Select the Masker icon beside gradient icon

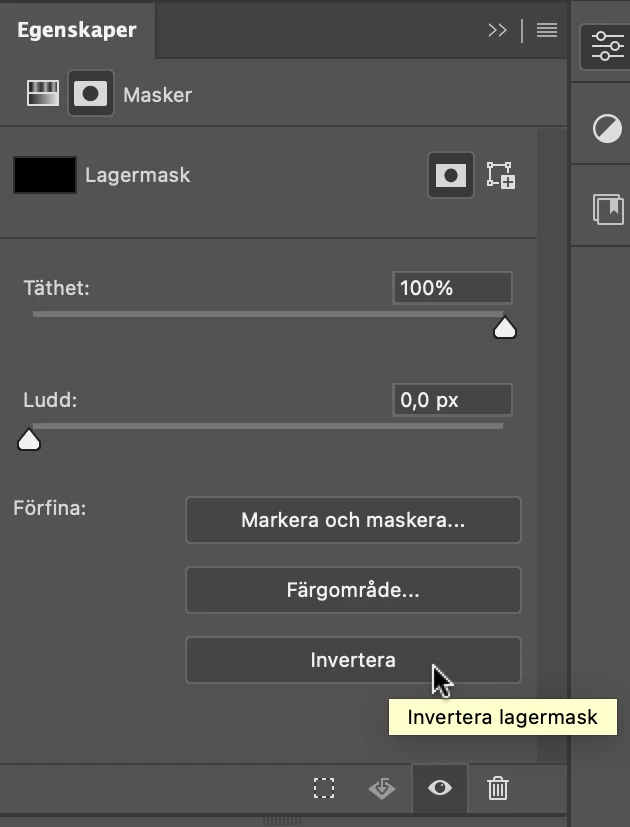tap(91, 93)
